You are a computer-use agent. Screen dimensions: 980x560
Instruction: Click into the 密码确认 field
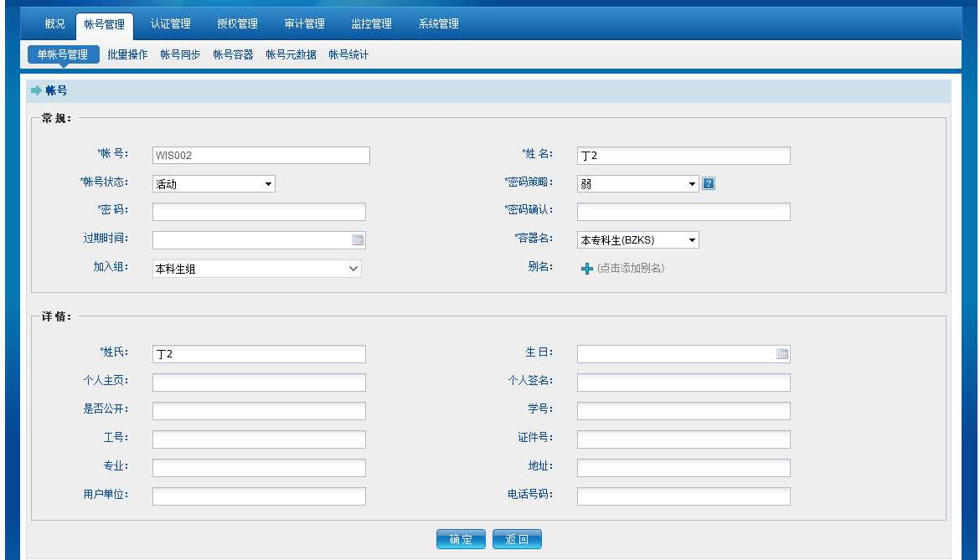(683, 212)
